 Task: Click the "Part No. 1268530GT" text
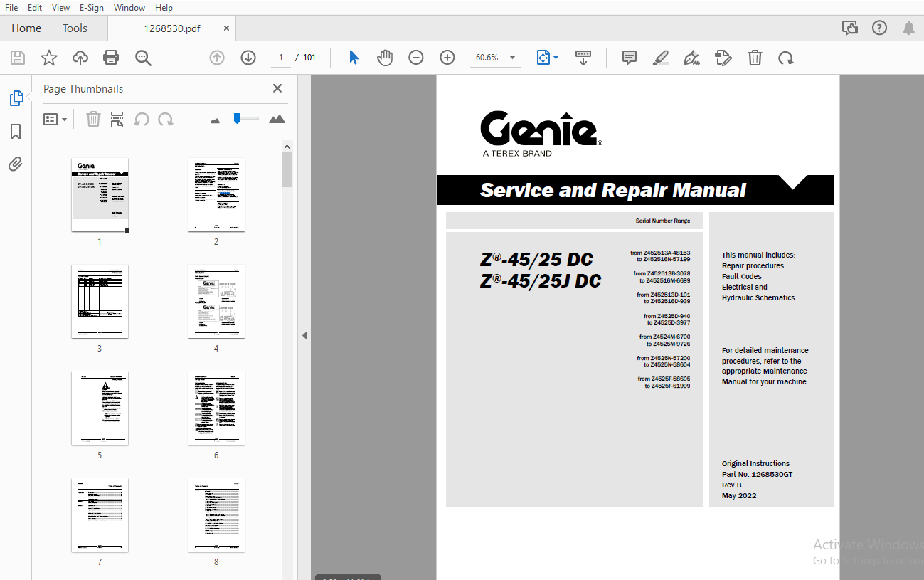pos(757,474)
